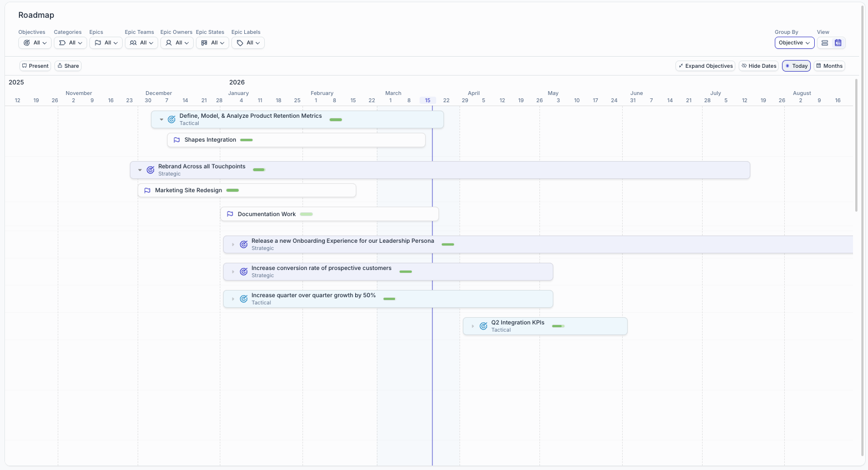Click target icon of Define, Model, & Analyze objective
Viewport: 868px width, 470px height.
[171, 119]
